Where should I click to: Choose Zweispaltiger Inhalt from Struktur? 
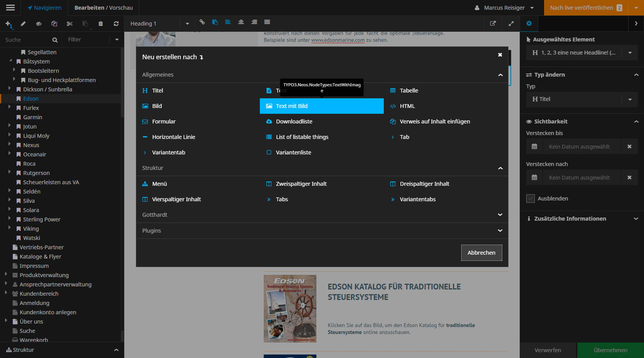[x=301, y=184]
